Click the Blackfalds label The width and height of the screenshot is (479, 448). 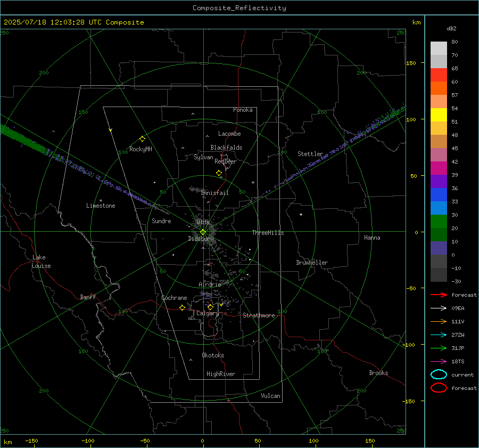(226, 148)
